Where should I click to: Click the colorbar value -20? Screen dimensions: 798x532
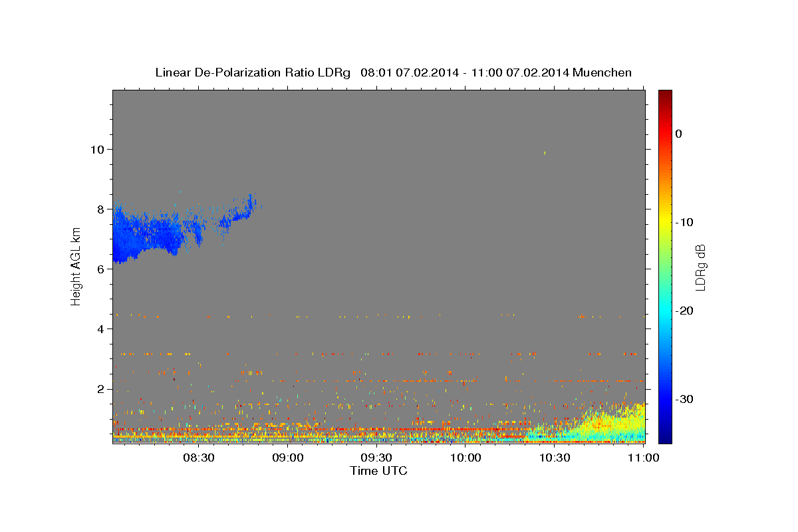coord(684,311)
